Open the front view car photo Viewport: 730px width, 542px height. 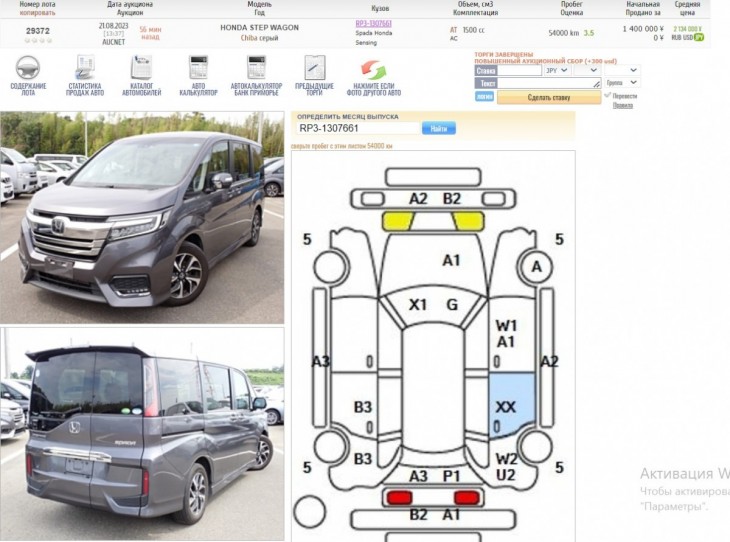coord(142,217)
